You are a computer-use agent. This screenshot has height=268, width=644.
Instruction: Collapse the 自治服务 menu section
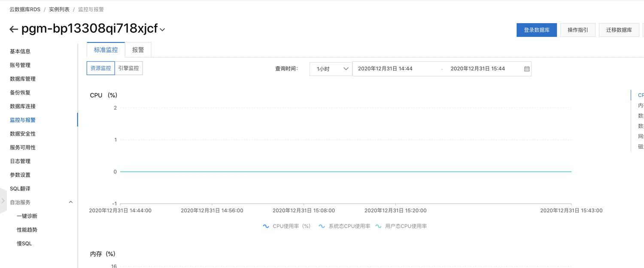click(x=71, y=202)
